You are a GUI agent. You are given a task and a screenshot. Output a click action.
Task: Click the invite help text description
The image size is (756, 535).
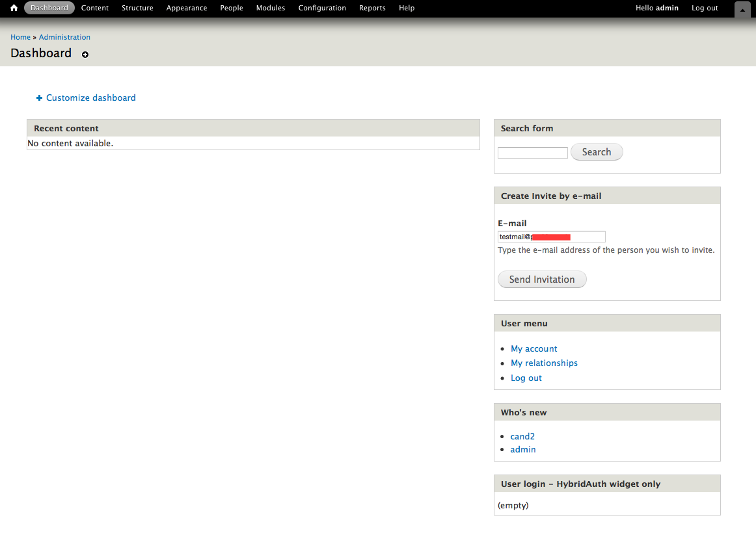pyautogui.click(x=606, y=250)
